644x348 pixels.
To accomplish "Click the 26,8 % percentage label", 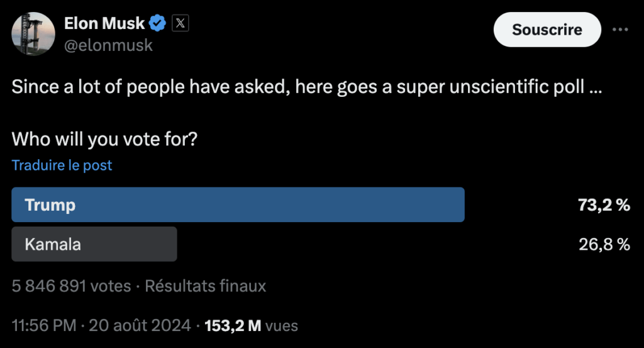I will point(604,244).
